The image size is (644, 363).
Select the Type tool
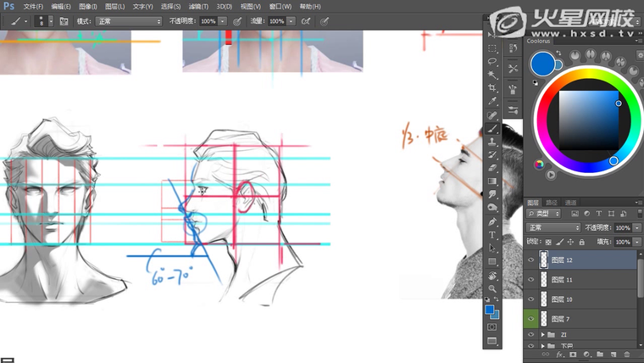(492, 235)
